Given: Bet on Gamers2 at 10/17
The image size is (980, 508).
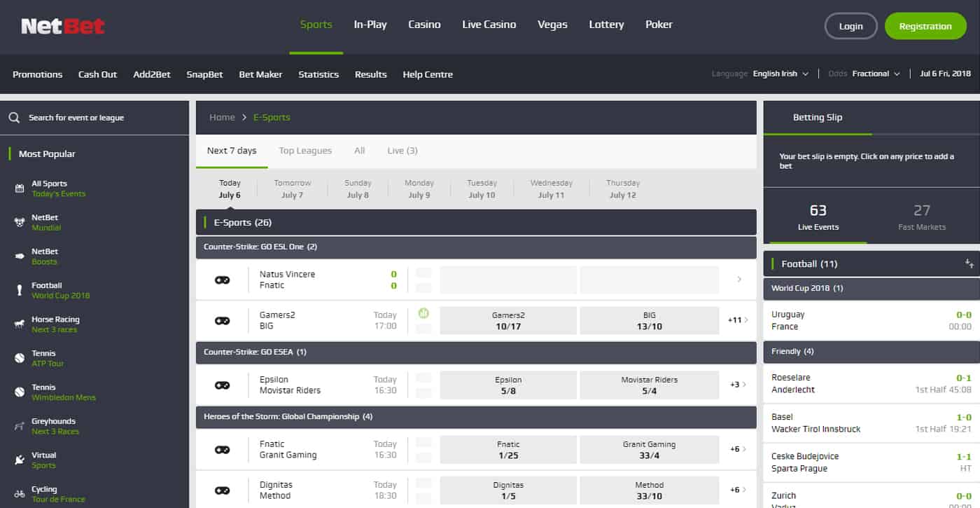Looking at the screenshot, I should coord(508,321).
